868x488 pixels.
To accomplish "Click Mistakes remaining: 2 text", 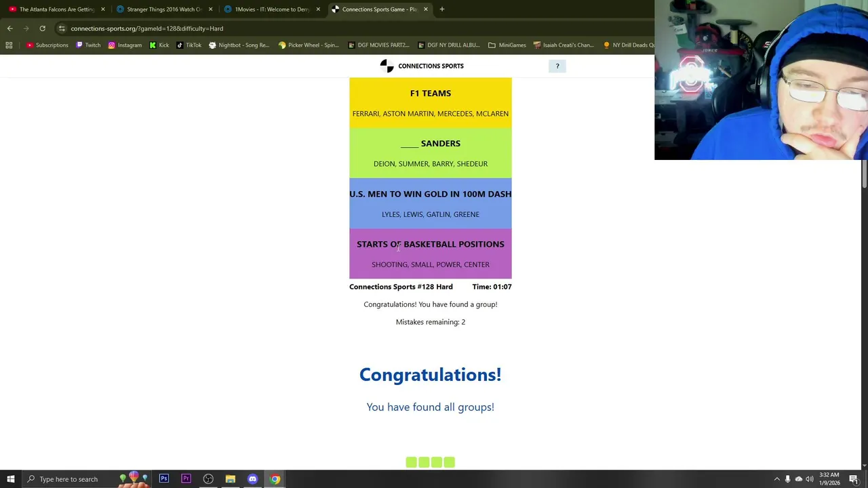I will [431, 322].
